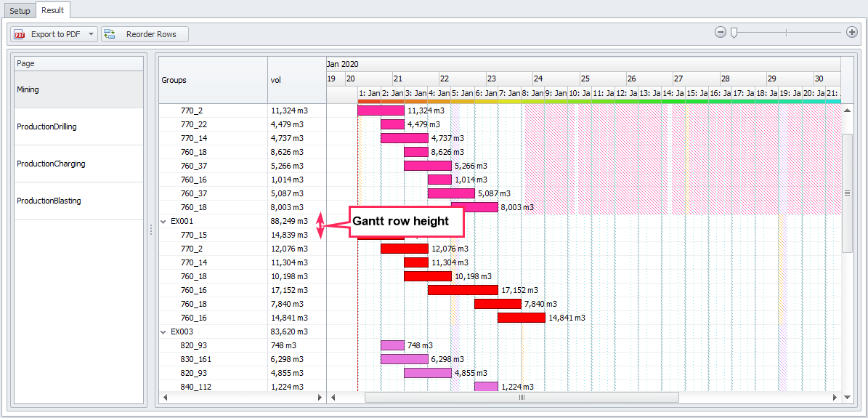Click the Export to PDF icon

pyautogui.click(x=20, y=34)
